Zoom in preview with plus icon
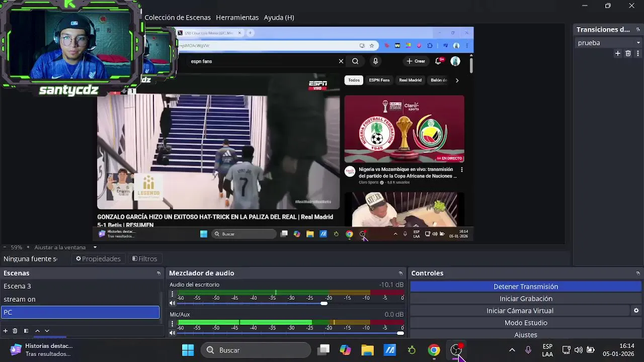Viewport: 644px width, 362px height. pyautogui.click(x=28, y=247)
